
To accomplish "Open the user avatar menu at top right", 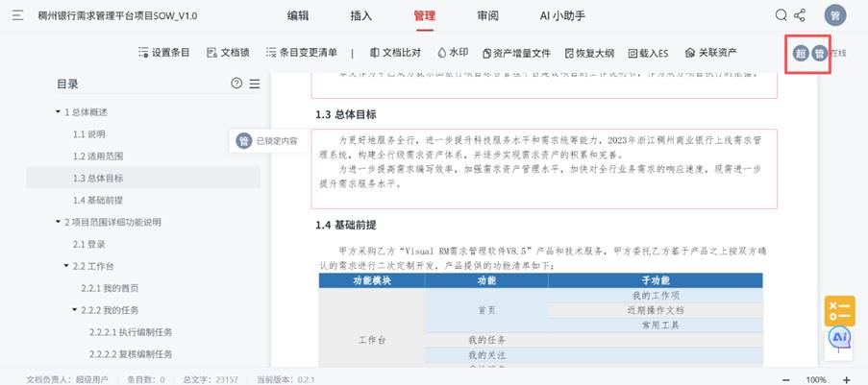I will pos(835,15).
